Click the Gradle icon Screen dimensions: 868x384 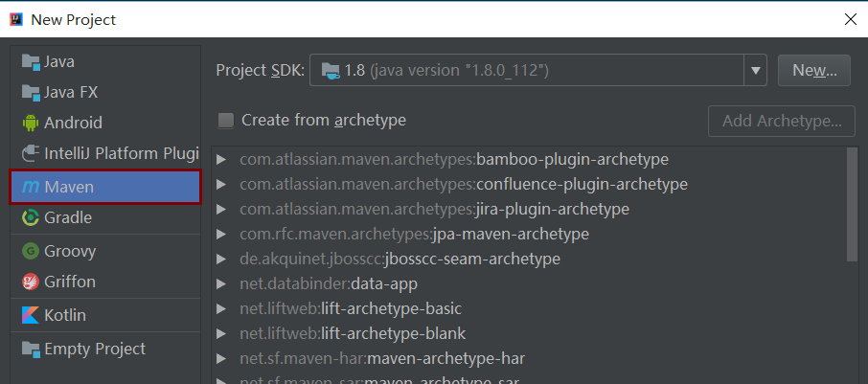[31, 217]
